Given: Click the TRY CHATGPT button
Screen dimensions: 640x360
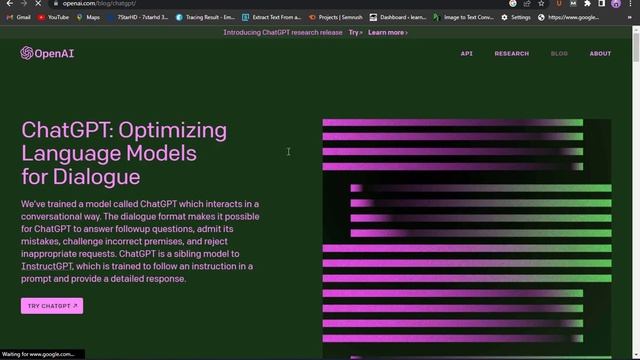Looking at the screenshot, I should (52, 306).
